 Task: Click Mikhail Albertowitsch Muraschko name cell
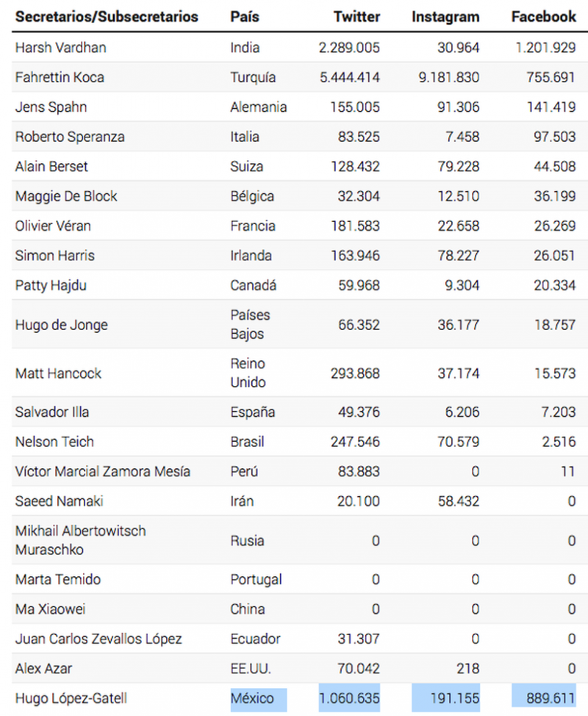click(81, 540)
